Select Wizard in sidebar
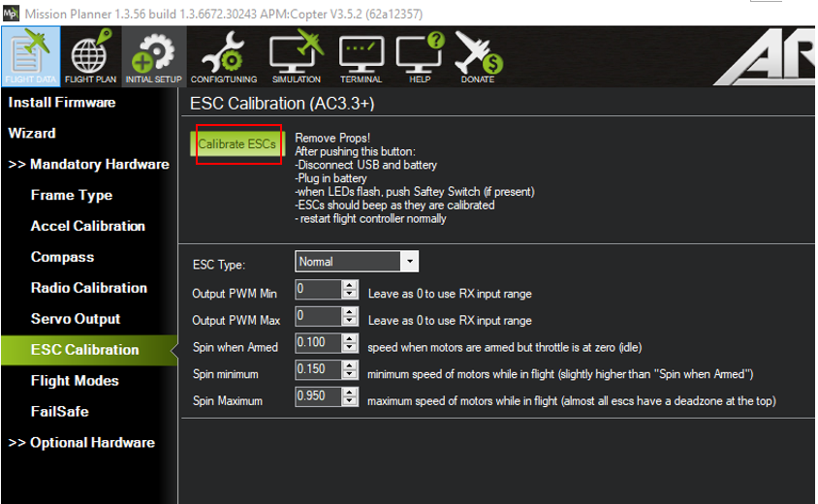Image resolution: width=818 pixels, height=504 pixels. point(32,133)
